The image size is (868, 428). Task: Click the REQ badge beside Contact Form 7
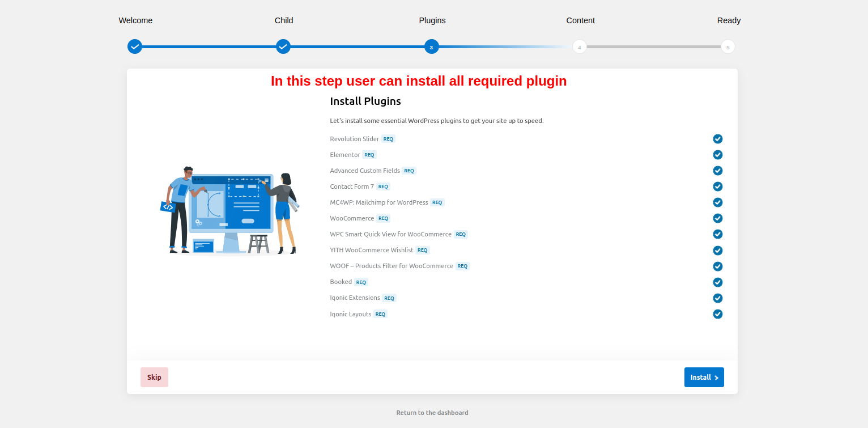[x=384, y=187]
